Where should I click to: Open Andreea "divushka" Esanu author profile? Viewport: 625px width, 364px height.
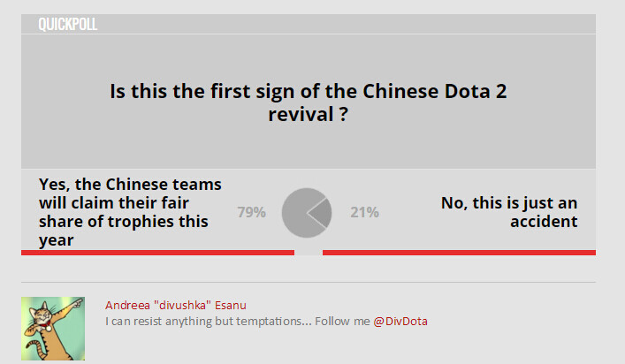click(175, 305)
